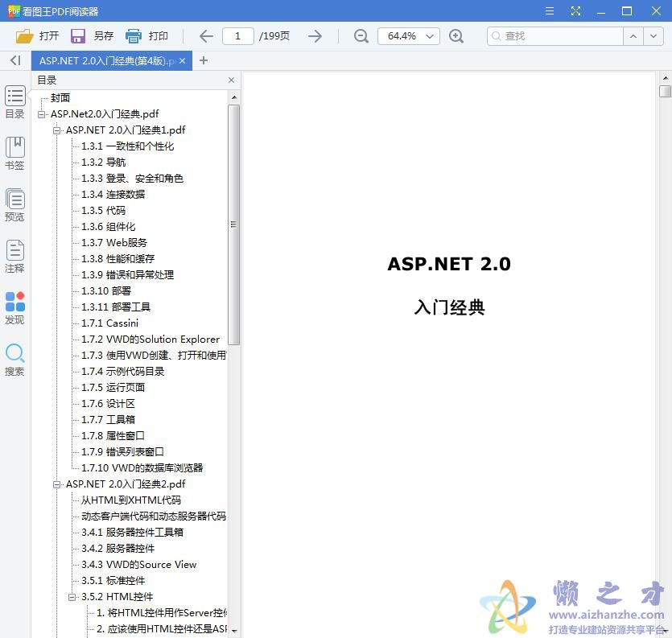Select the 1.3.7 Web服务 entry in 目录

(x=115, y=242)
